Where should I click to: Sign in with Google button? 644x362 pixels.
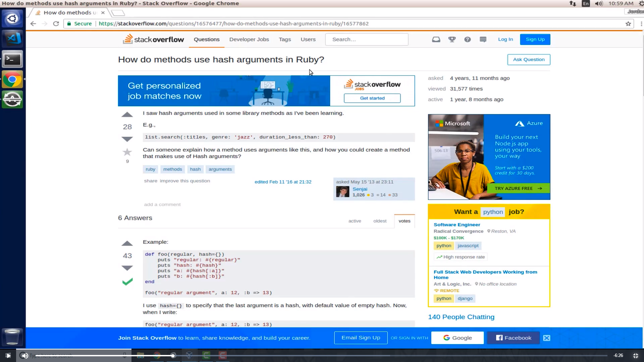pos(458,338)
